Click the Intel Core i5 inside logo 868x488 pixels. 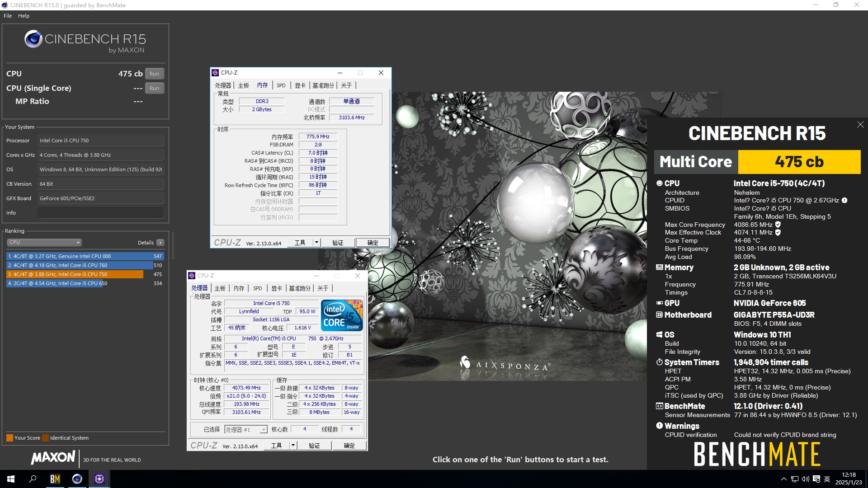[x=342, y=315]
